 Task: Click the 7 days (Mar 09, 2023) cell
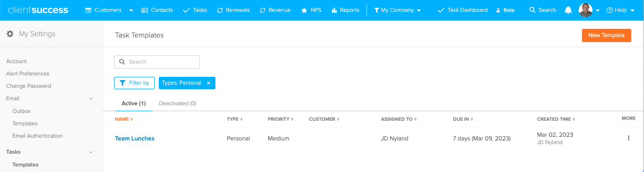click(482, 139)
